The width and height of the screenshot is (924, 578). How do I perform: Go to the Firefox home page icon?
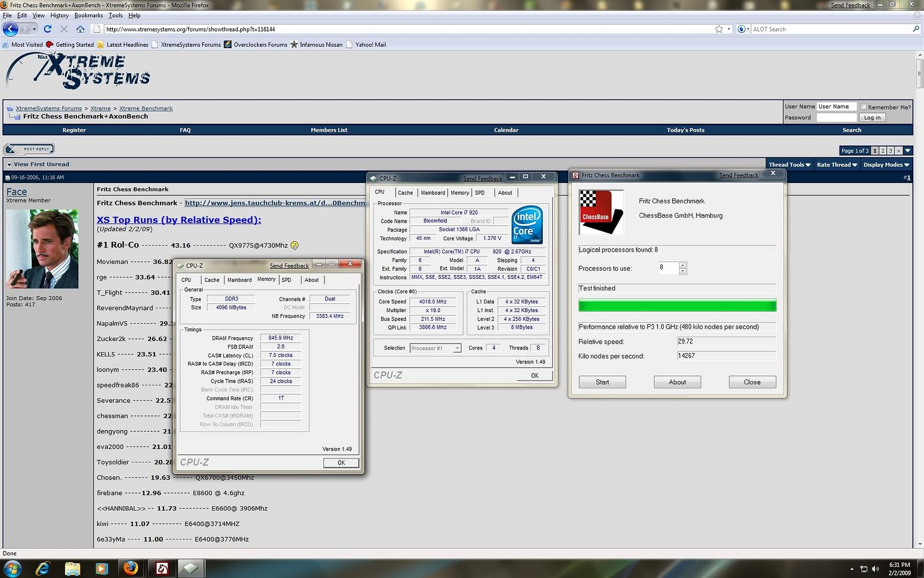(80, 29)
